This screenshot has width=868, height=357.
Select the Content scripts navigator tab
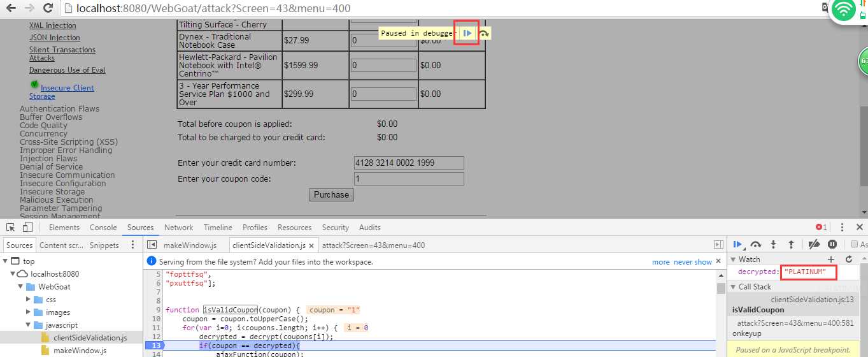[x=61, y=245]
